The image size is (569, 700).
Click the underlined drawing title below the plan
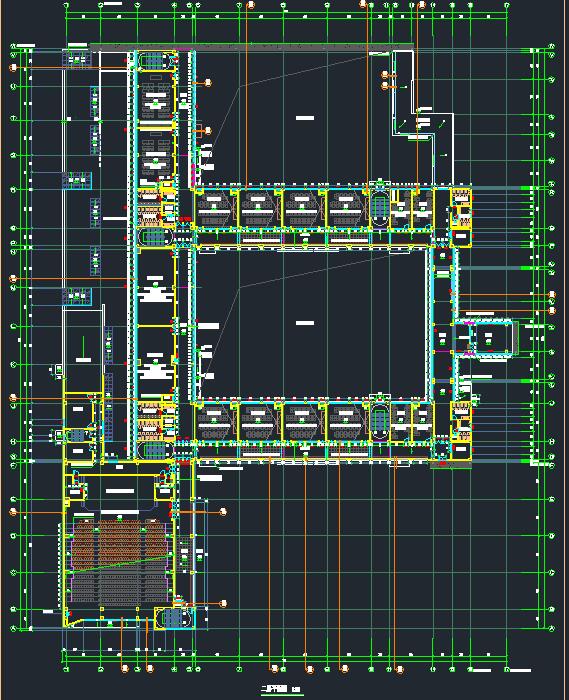pos(281,688)
